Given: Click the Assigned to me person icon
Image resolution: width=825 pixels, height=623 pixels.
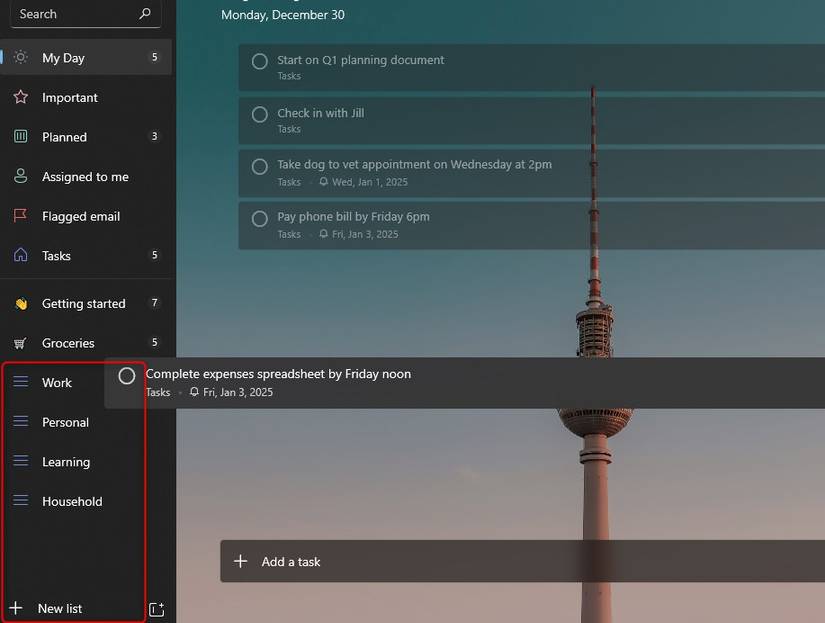Looking at the screenshot, I should point(20,176).
